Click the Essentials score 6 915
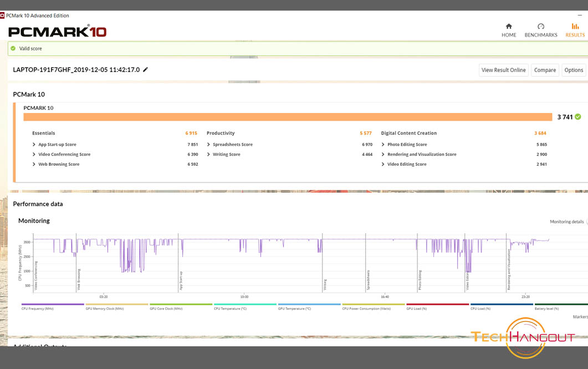Viewport: 588px width, 369px height. (x=191, y=133)
